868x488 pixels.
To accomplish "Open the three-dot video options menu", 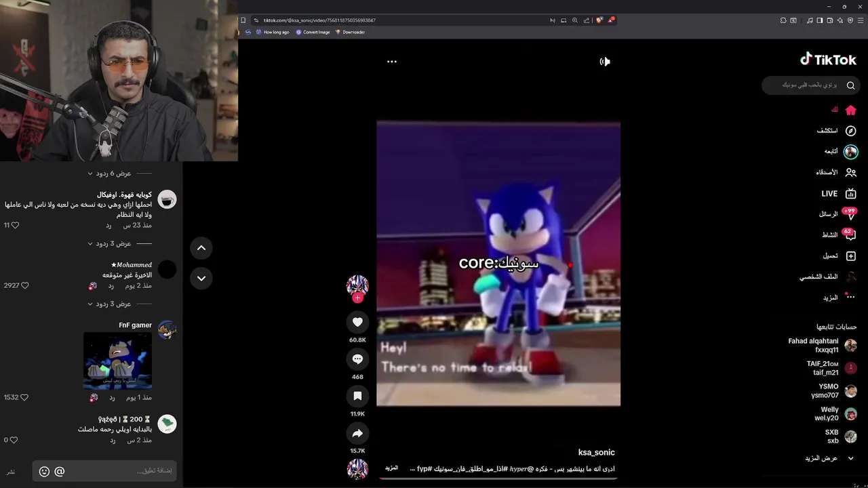I will [x=391, y=62].
